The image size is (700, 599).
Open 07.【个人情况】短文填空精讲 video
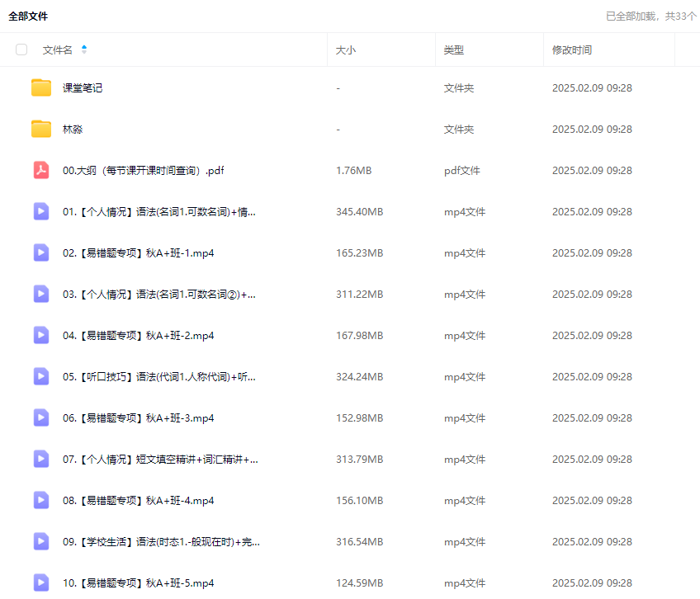(x=160, y=460)
